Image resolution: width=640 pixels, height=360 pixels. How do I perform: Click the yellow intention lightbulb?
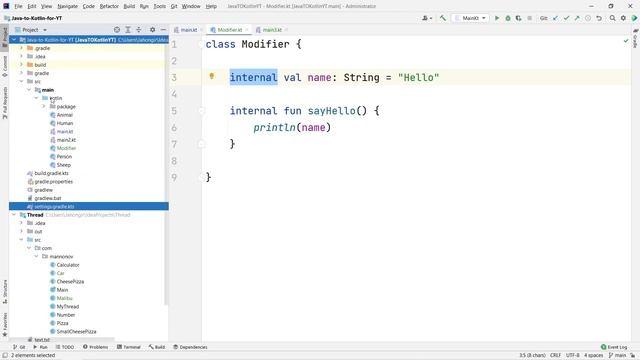pos(211,76)
